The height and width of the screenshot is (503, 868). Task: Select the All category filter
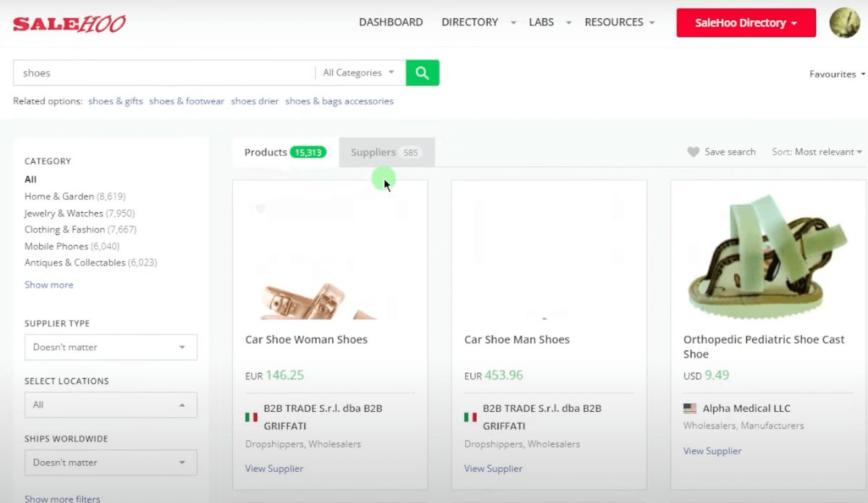click(x=30, y=179)
